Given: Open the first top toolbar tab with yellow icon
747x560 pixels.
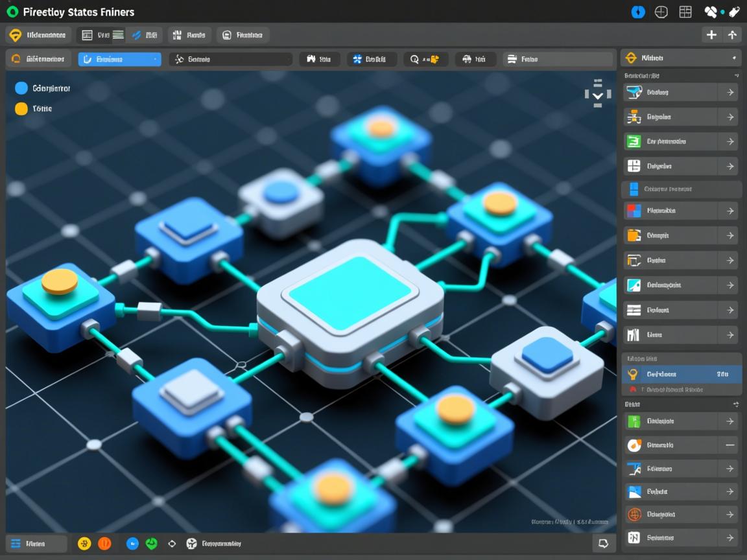Looking at the screenshot, I should (38, 35).
